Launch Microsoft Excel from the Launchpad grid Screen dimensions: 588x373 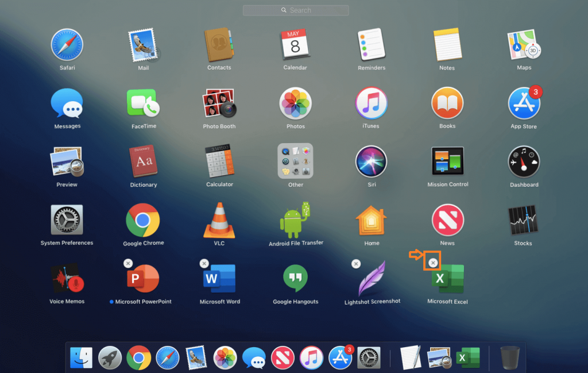pyautogui.click(x=447, y=279)
